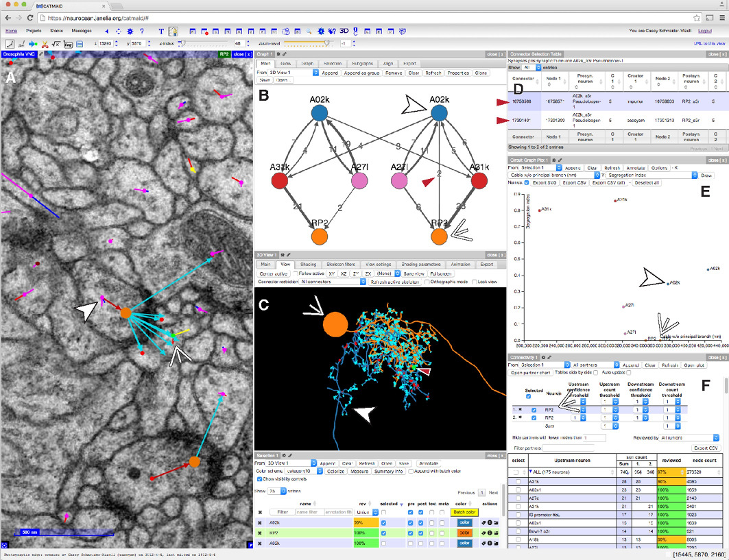Viewport: 729px width, 560px height.
Task: Toggle Append with batch color checkbox
Action: coord(411,471)
